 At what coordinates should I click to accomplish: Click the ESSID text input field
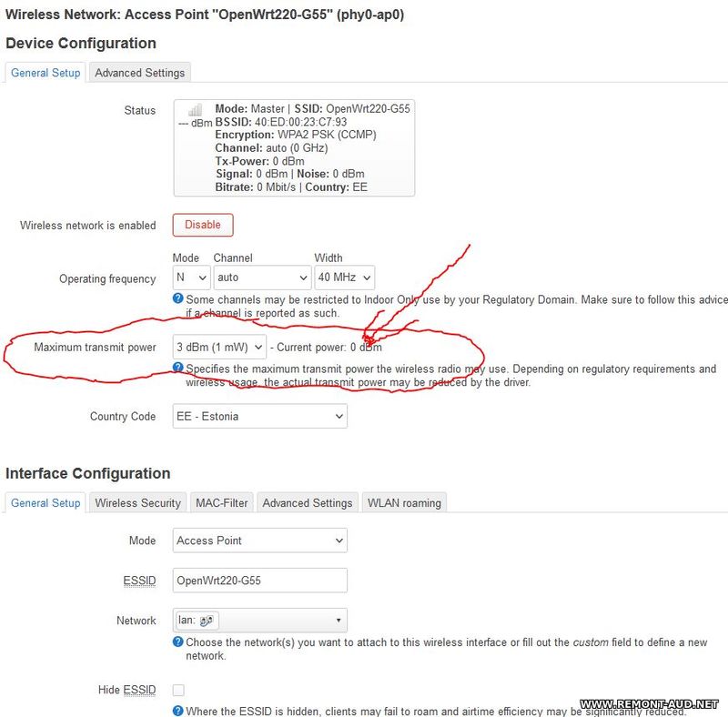[259, 581]
